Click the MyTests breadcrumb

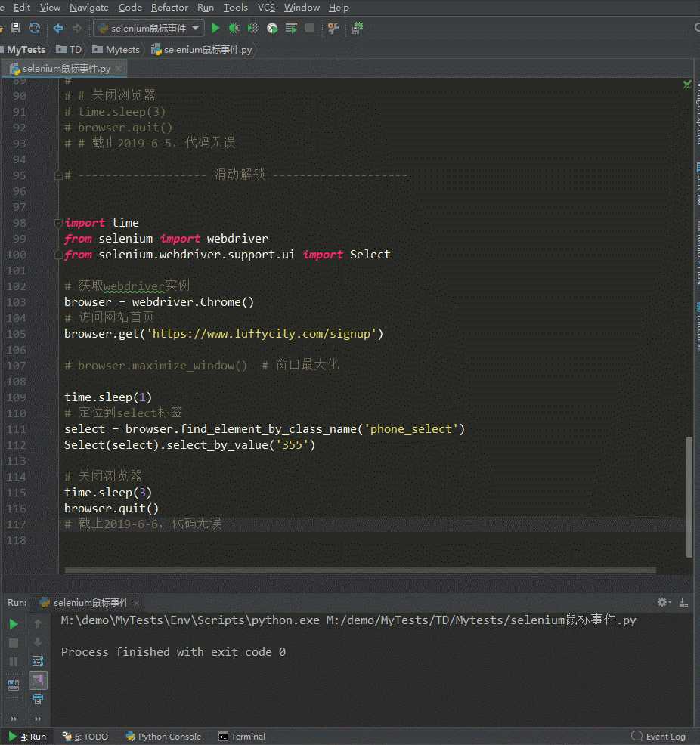pyautogui.click(x=23, y=49)
